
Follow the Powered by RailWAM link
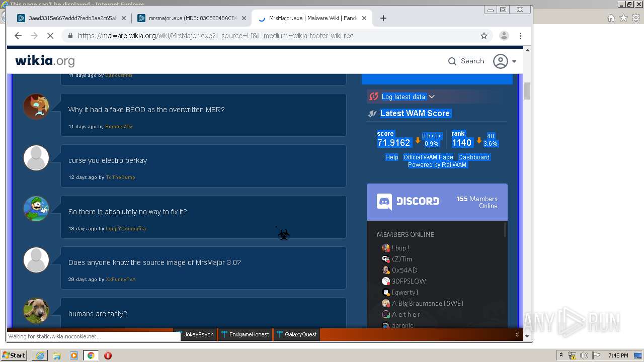(437, 165)
